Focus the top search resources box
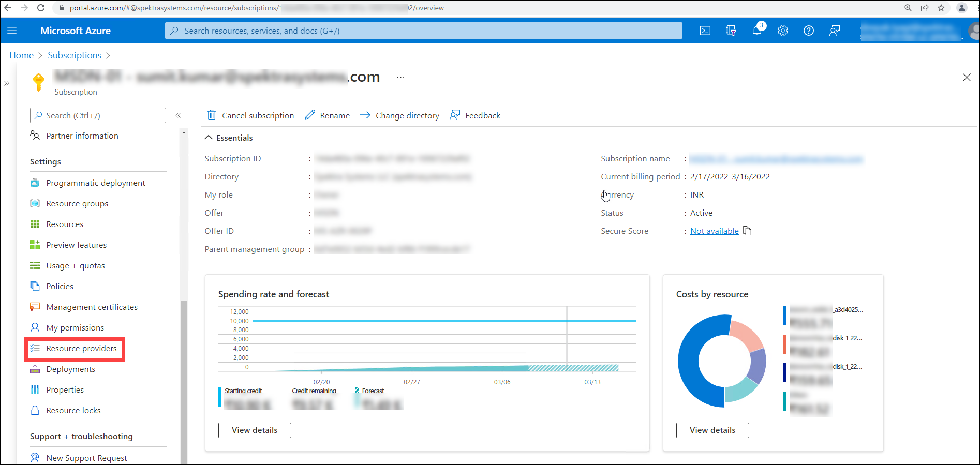Screen dimensions: 980x465 click(423, 31)
